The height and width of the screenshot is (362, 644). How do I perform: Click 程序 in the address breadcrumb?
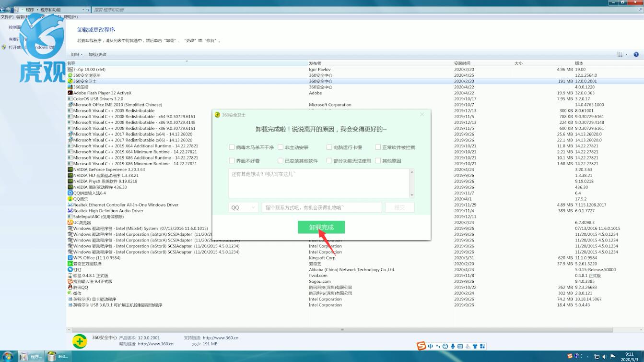tap(30, 10)
